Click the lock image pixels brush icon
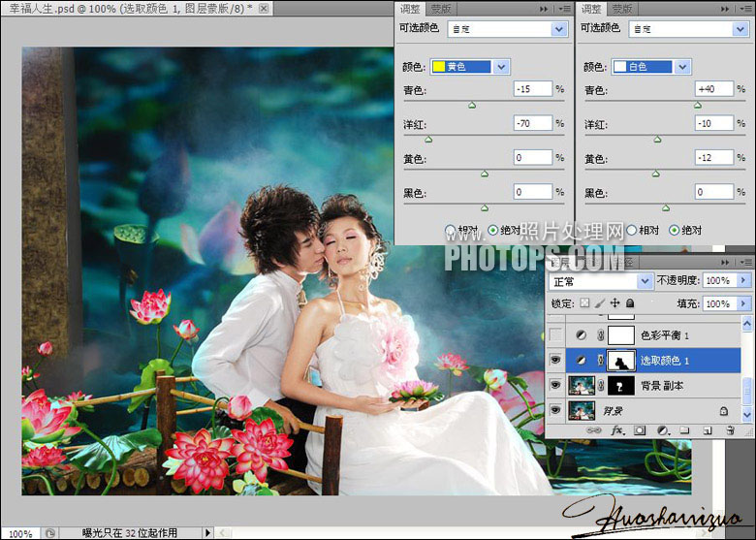 click(x=599, y=303)
